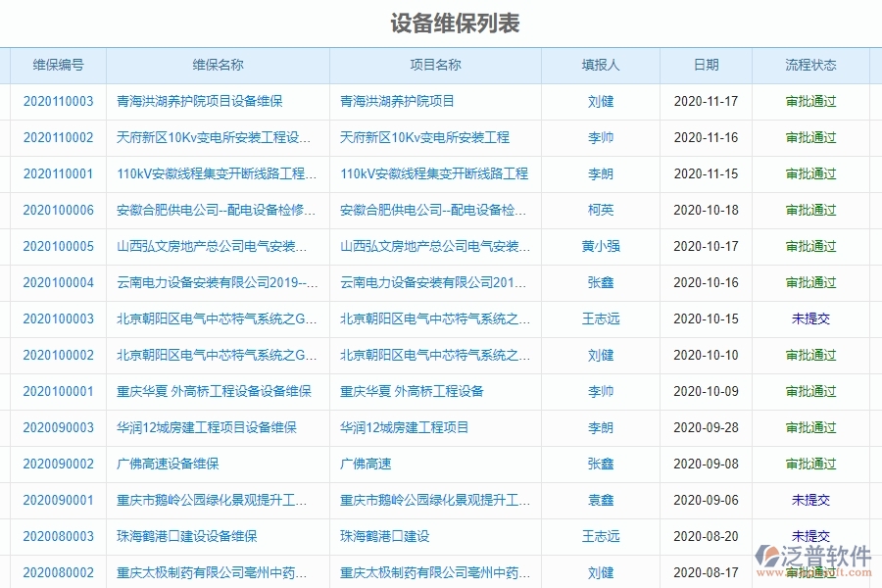
Task: Click the 流程状态 column header
Action: pyautogui.click(x=812, y=65)
